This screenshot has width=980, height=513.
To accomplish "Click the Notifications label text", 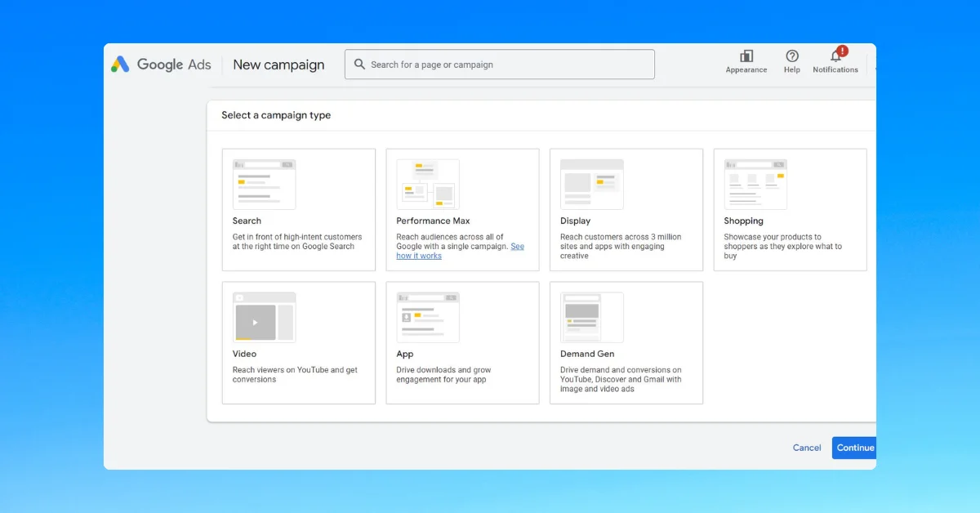I will [x=835, y=70].
